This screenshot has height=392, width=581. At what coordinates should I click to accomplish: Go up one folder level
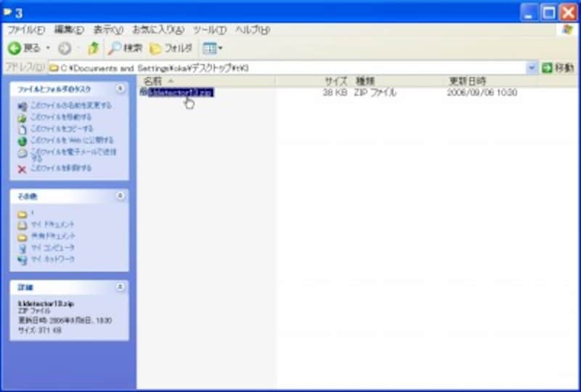pyautogui.click(x=93, y=48)
